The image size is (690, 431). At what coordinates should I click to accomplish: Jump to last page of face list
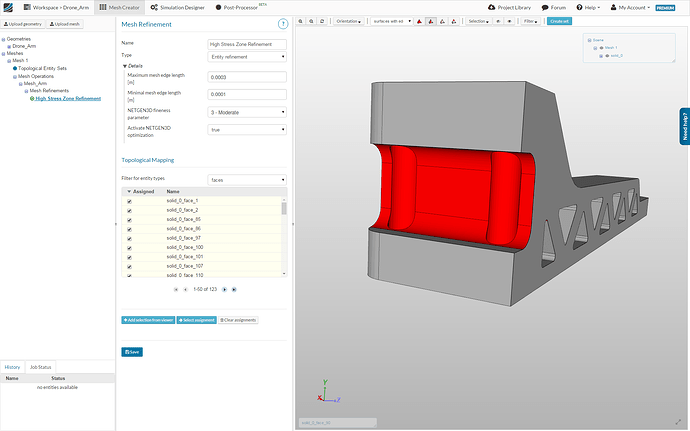(x=234, y=289)
